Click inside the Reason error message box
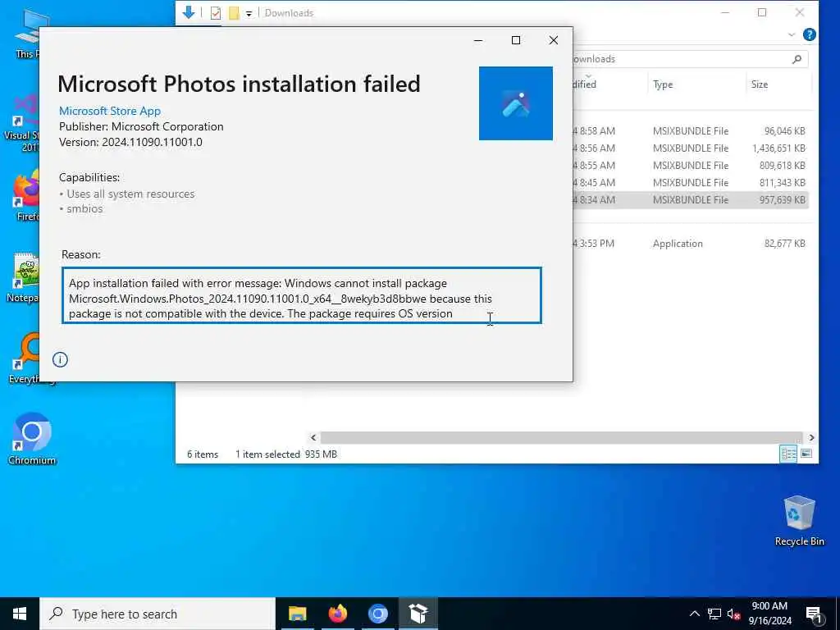This screenshot has height=630, width=840. [x=302, y=295]
